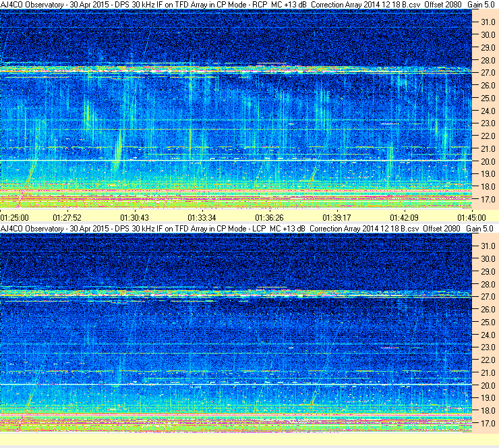This screenshot has width=499, height=448.
Task: Click the 01:45:00 time axis label
Action: 471,217
